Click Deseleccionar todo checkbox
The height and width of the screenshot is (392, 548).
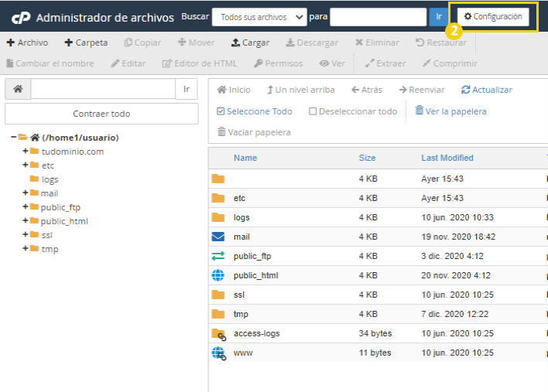click(313, 111)
